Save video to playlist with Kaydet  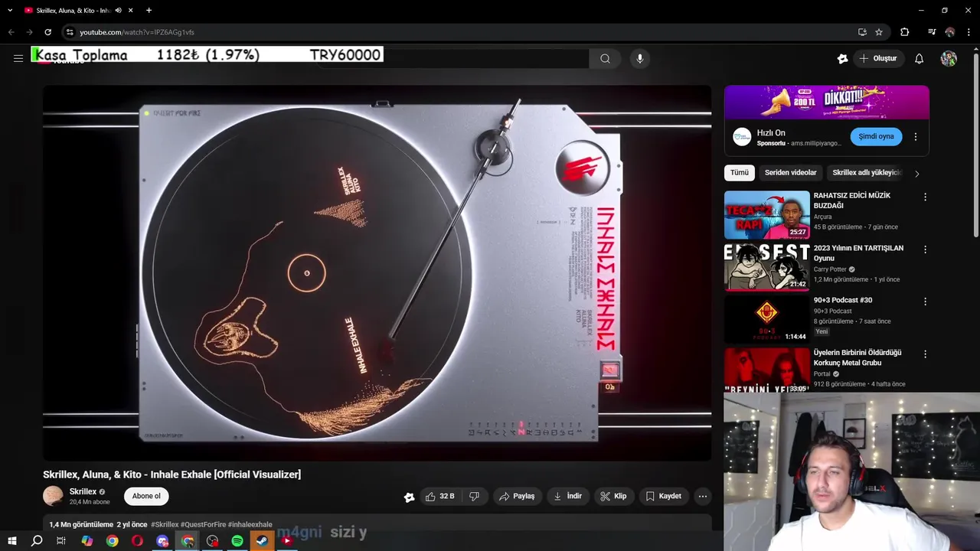(663, 497)
